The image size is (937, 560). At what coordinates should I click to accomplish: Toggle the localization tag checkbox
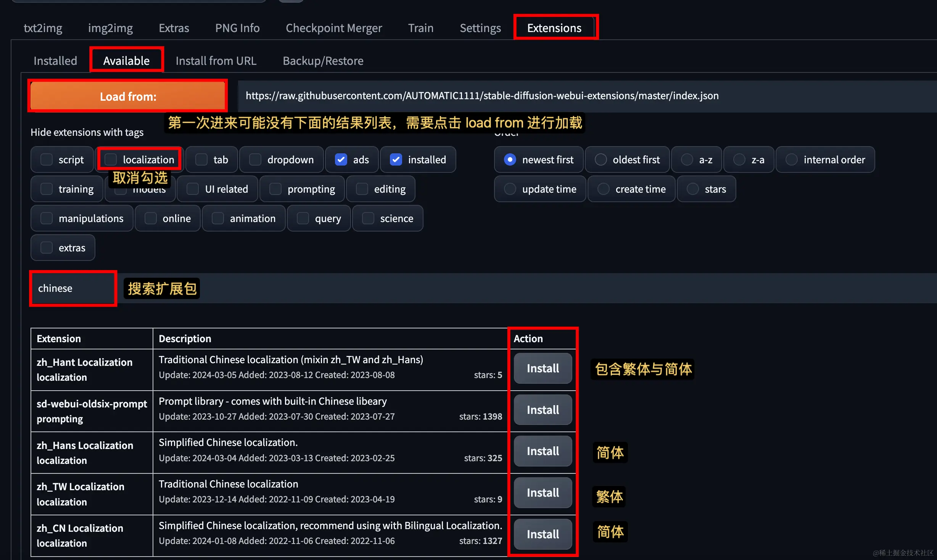[111, 159]
